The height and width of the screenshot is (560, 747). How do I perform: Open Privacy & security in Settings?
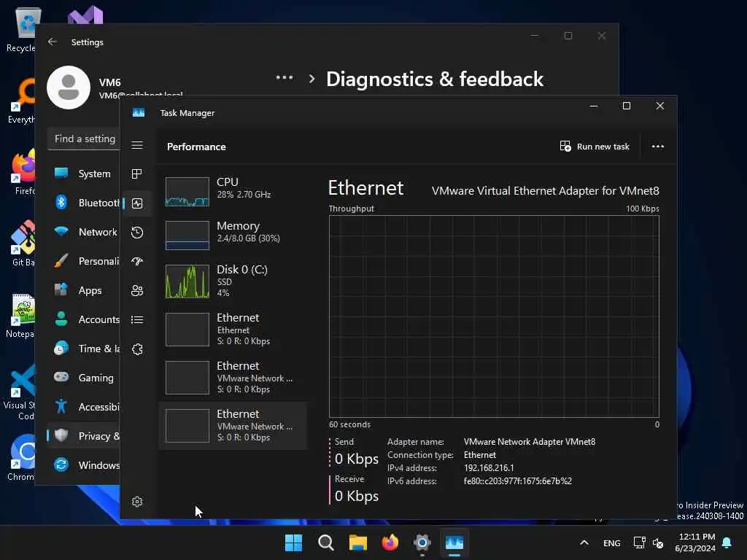pos(83,436)
